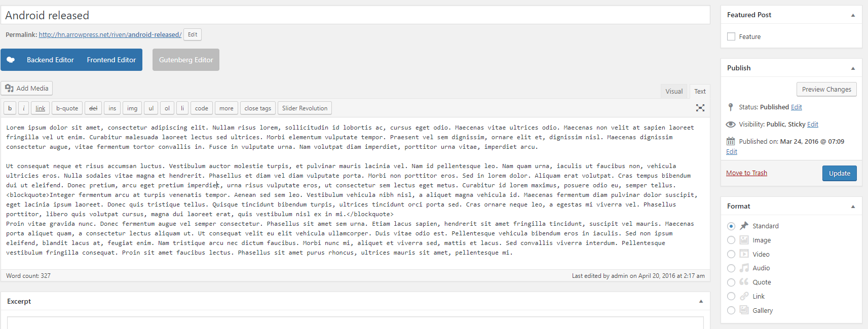
Task: Select the Standard post format radio
Action: point(731,226)
